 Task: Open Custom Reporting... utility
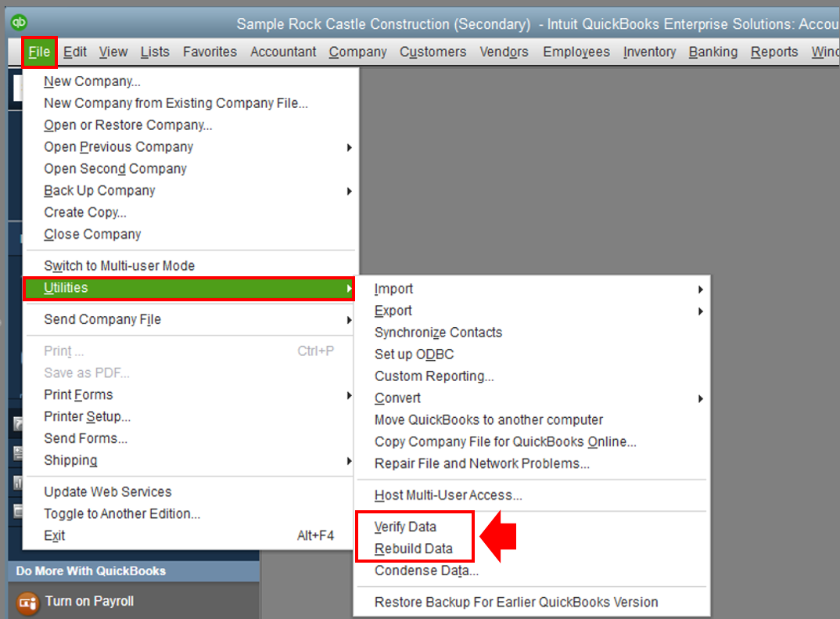click(x=533, y=376)
